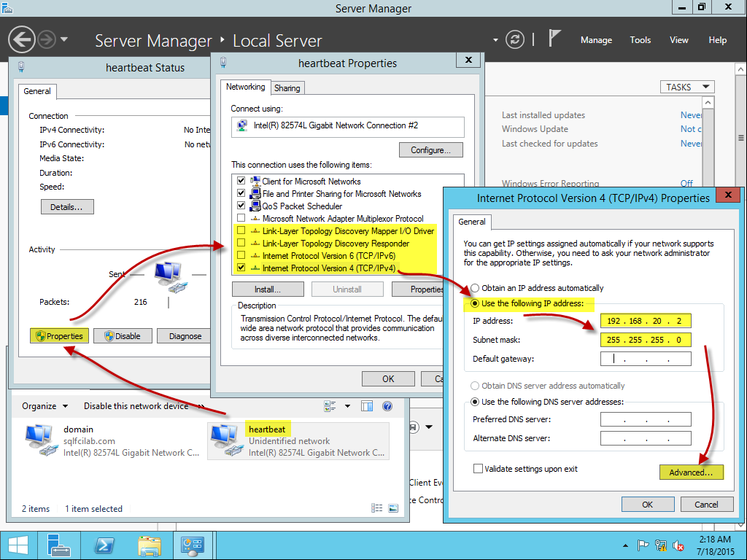Open the view options dropdown arrow
Viewport: 747px width, 560px height.
(x=347, y=406)
